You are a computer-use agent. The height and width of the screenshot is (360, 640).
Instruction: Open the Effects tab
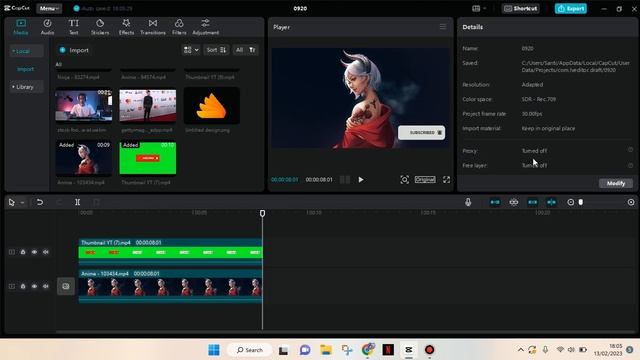pos(126,27)
